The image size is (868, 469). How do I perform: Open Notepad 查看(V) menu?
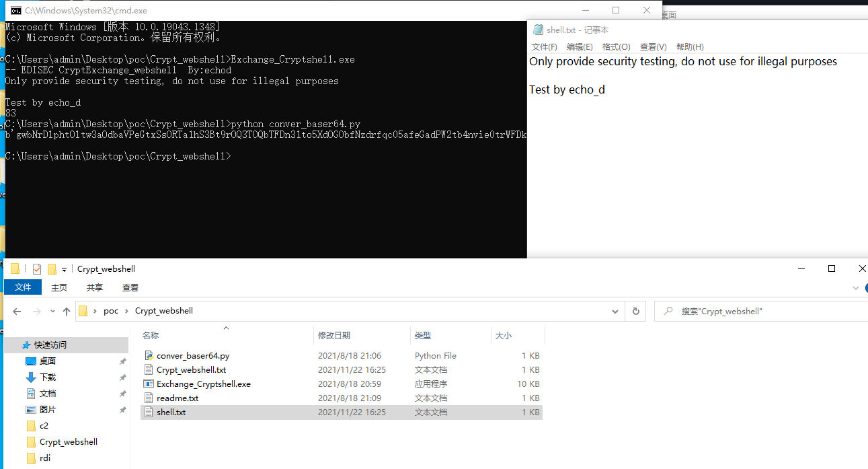(x=654, y=47)
